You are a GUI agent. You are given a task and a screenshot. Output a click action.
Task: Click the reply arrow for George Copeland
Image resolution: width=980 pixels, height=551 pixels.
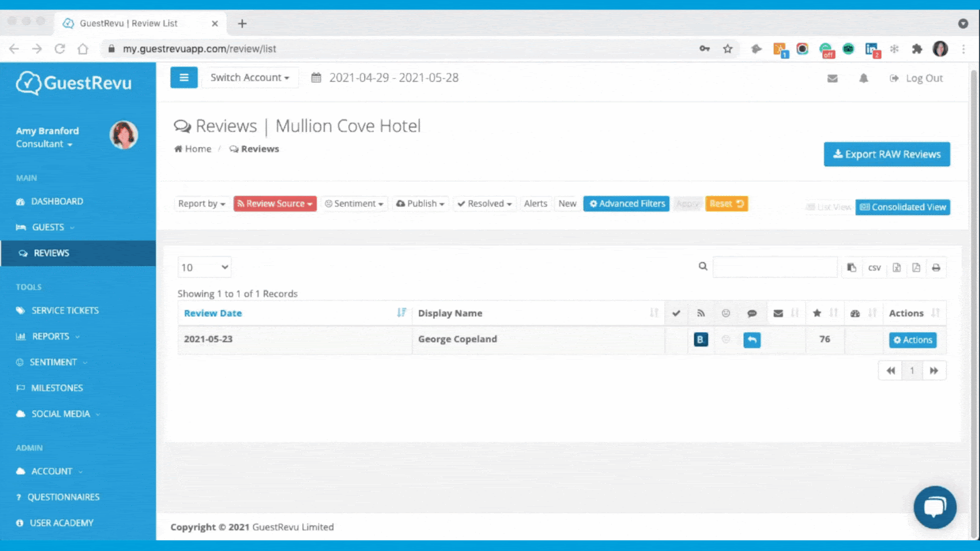[x=752, y=339]
